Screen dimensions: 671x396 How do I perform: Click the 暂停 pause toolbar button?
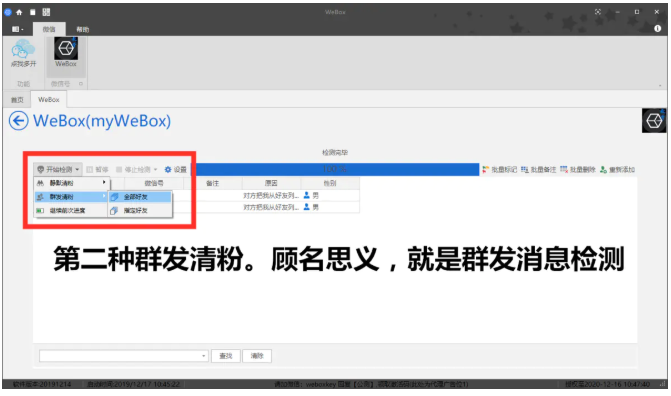[98, 170]
